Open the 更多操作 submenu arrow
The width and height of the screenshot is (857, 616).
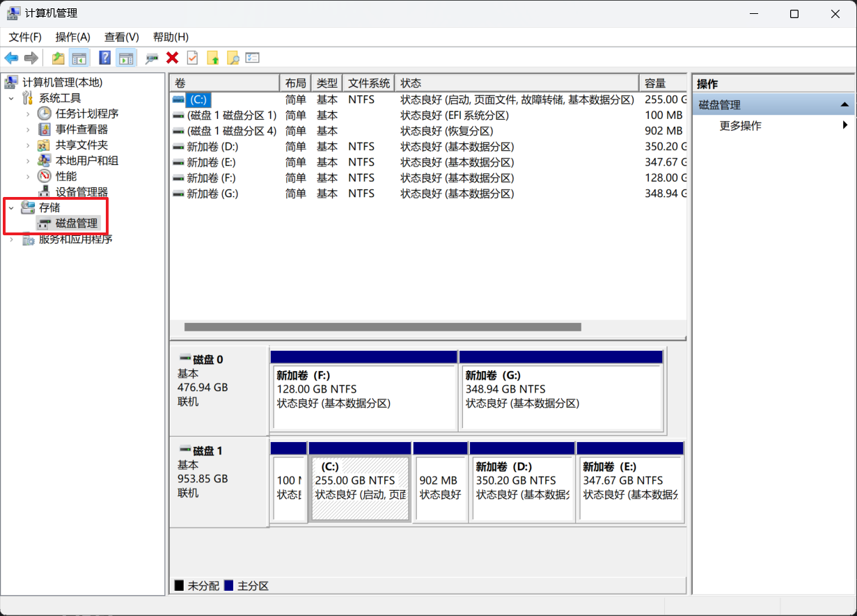click(844, 126)
